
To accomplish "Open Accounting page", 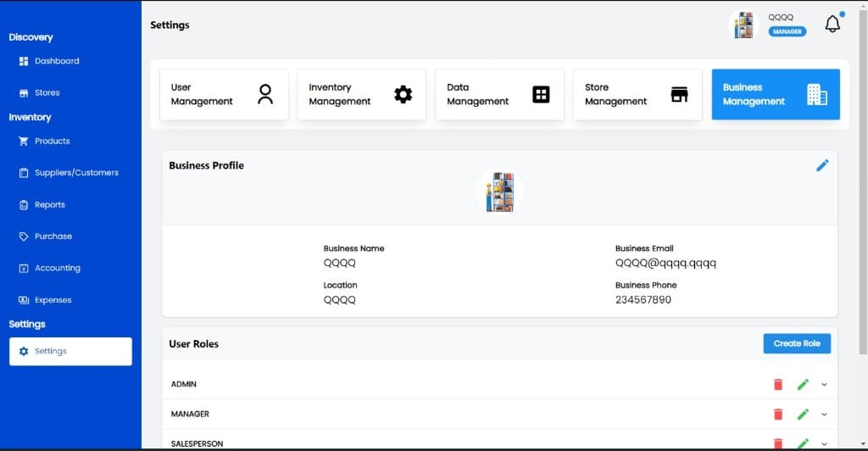I will [x=58, y=268].
